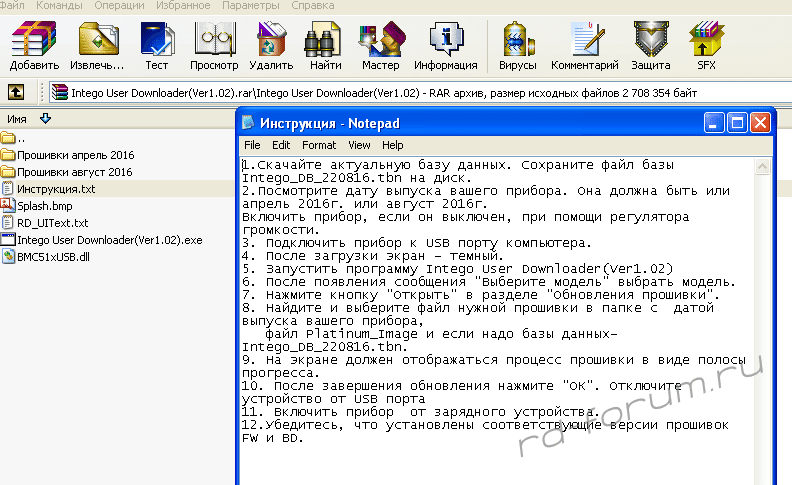Click the Имя column header

[17, 119]
